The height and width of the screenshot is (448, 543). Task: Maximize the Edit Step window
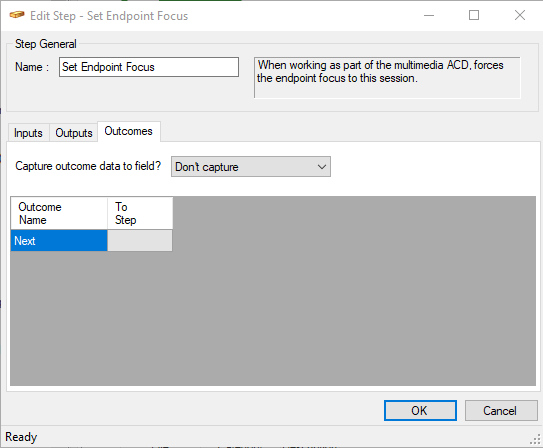pos(474,15)
